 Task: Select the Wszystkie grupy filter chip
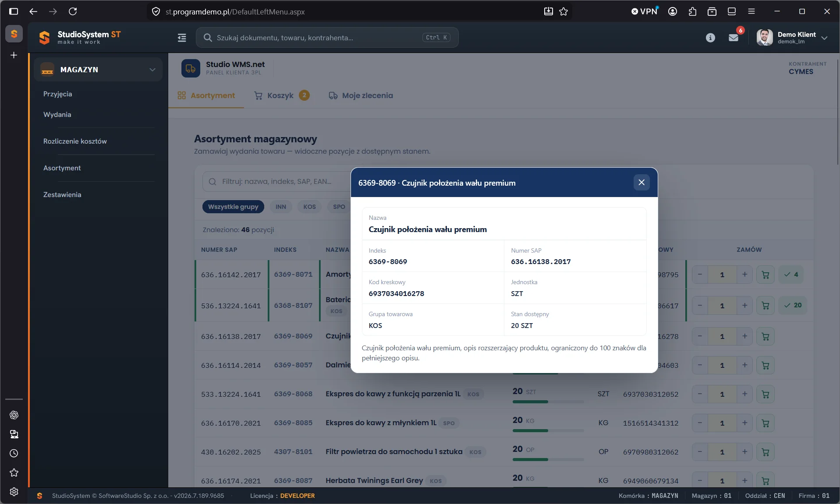[x=233, y=207]
